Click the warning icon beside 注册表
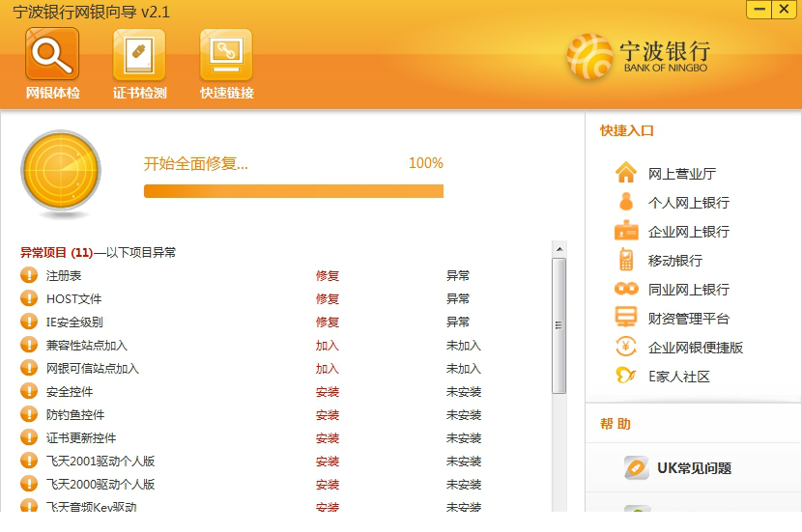This screenshot has height=532, width=802. click(x=29, y=275)
